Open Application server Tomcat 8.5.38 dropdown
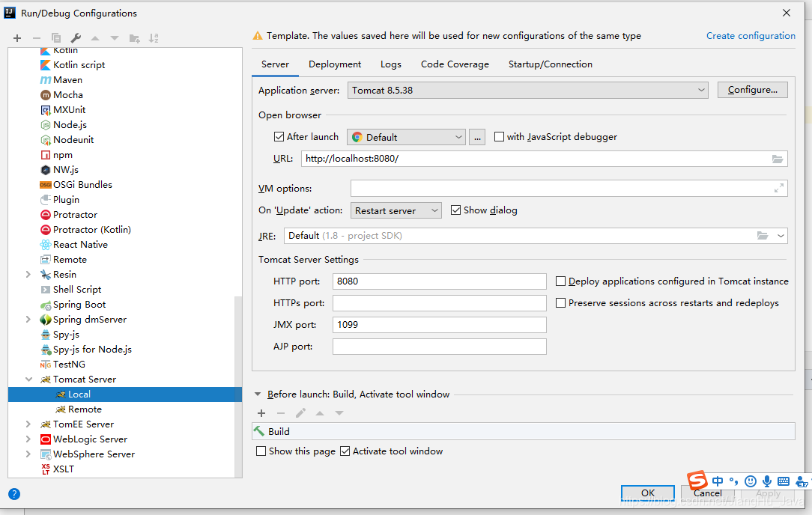 (x=527, y=90)
